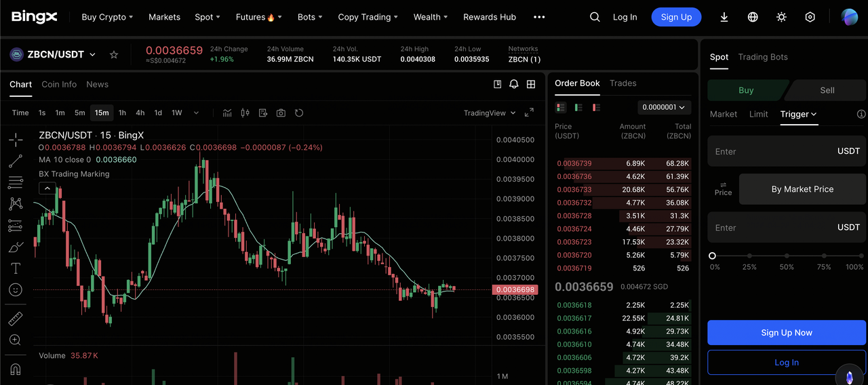Open the chart indicators icon
Image resolution: width=868 pixels, height=385 pixels.
pyautogui.click(x=227, y=113)
